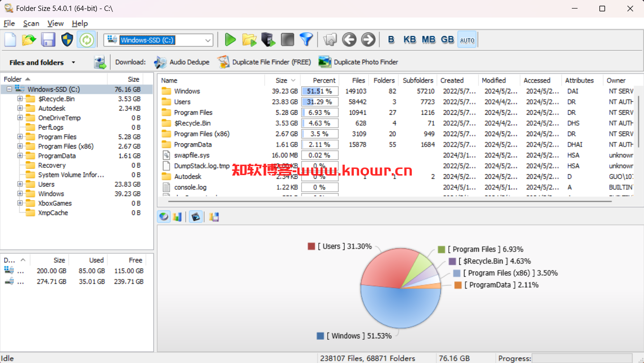Viewport: 644px width, 363px height.
Task: Select the swapfile.sys file row
Action: 395,155
